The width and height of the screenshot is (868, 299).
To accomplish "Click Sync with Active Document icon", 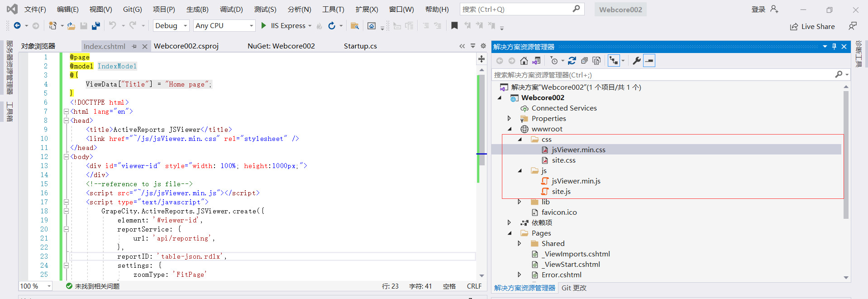I will pyautogui.click(x=572, y=61).
